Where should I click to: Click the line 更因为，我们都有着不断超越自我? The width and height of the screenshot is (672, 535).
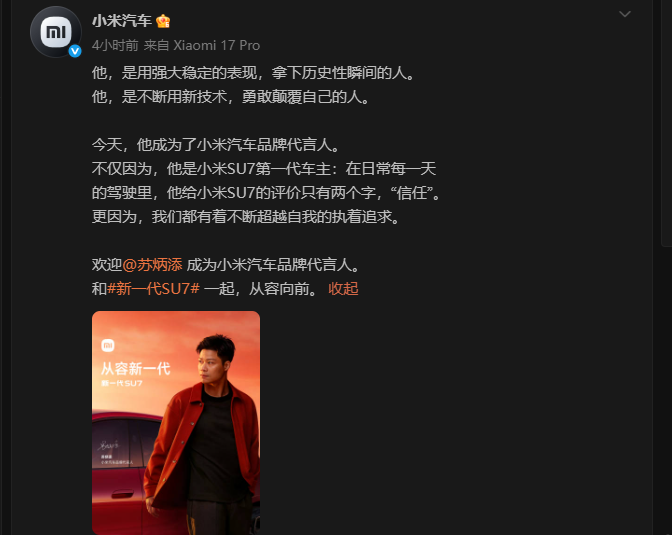pos(247,216)
